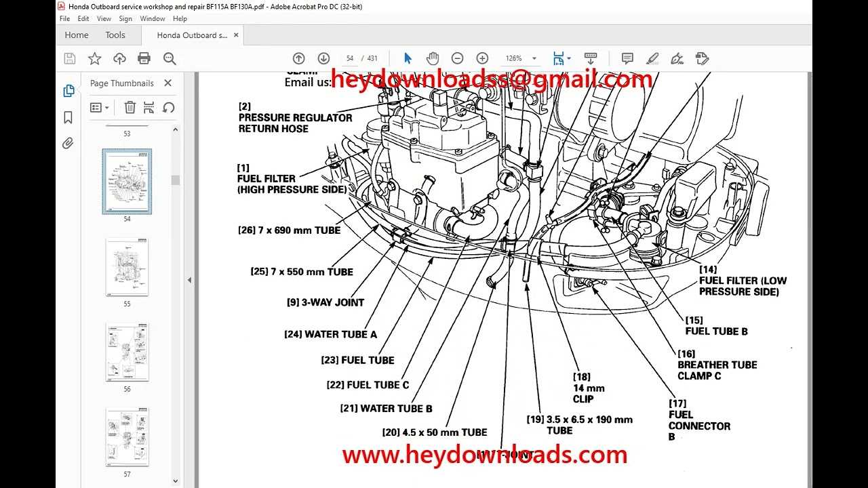868x488 pixels.
Task: Delete selected pages trash icon
Action: [130, 107]
